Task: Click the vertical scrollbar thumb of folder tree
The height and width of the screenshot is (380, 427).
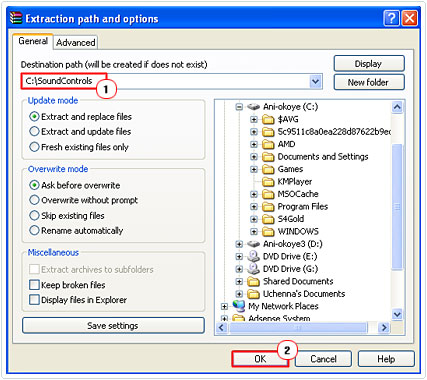Action: [x=397, y=207]
